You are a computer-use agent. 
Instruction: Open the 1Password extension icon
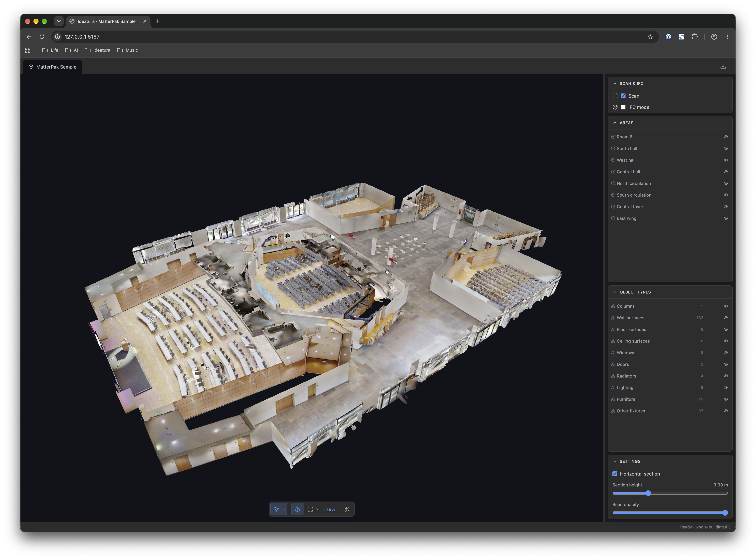pos(668,37)
